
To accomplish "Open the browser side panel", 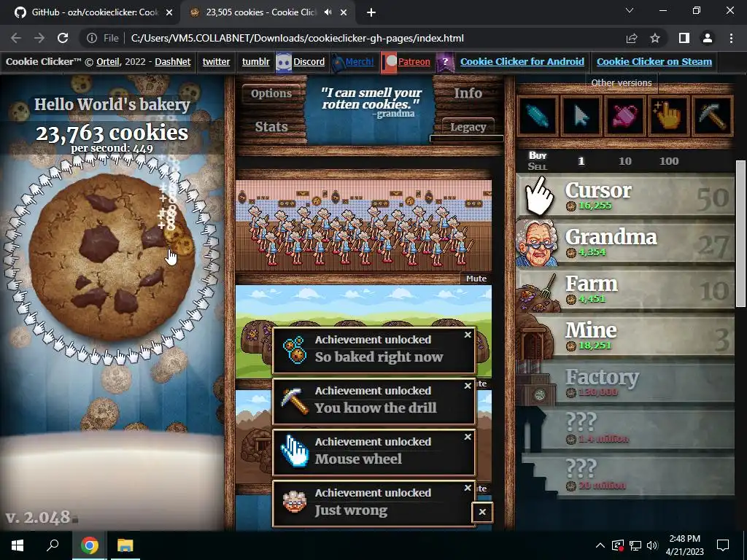I will (684, 38).
